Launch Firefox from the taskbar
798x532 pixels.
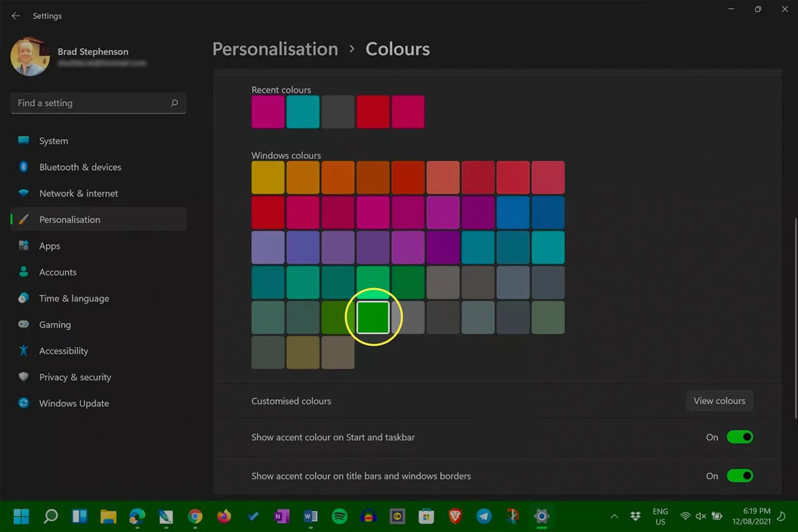[224, 516]
